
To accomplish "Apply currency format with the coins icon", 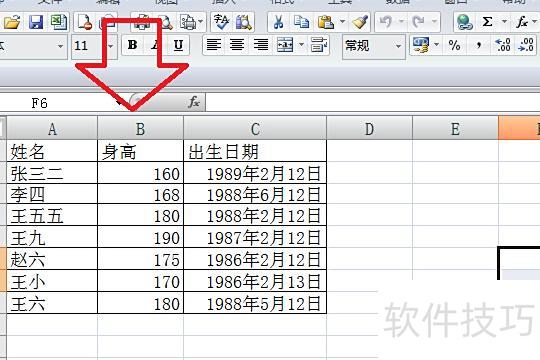I will 421,45.
